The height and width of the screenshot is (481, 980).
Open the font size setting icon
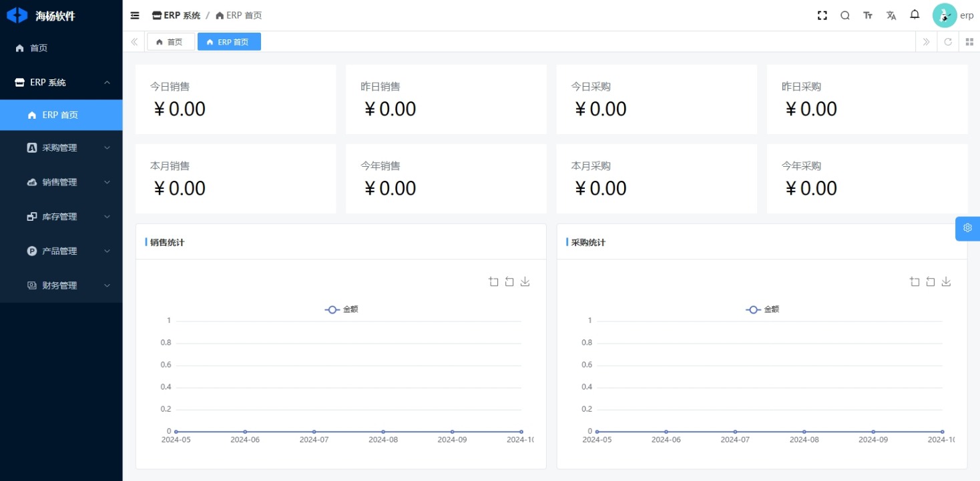coord(868,15)
